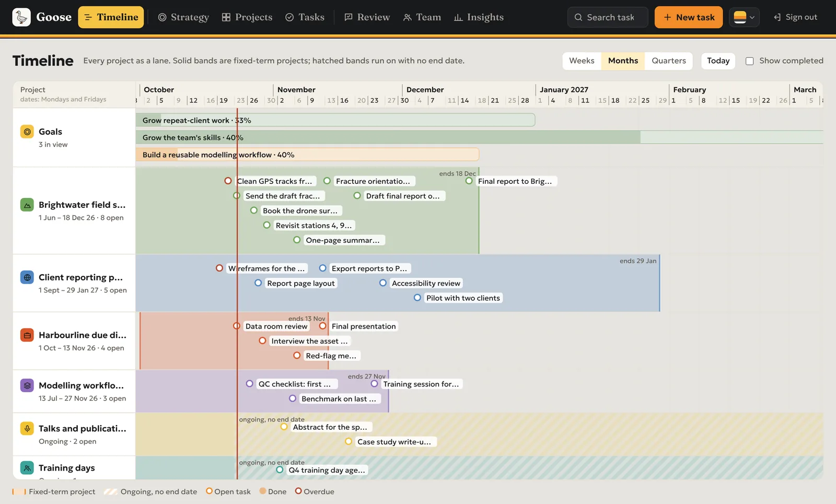Screen dimensions: 836x504
Task: Select the Review tab
Action: pyautogui.click(x=367, y=17)
